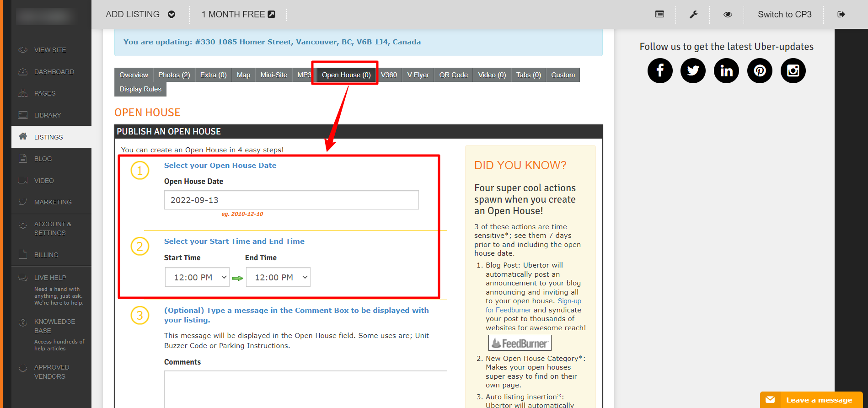
Task: Click the View Site eye icon in sidebar
Action: 23,50
